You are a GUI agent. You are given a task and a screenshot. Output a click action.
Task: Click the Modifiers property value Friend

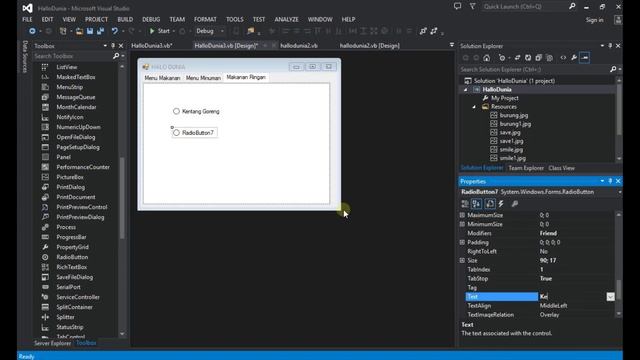pyautogui.click(x=548, y=233)
